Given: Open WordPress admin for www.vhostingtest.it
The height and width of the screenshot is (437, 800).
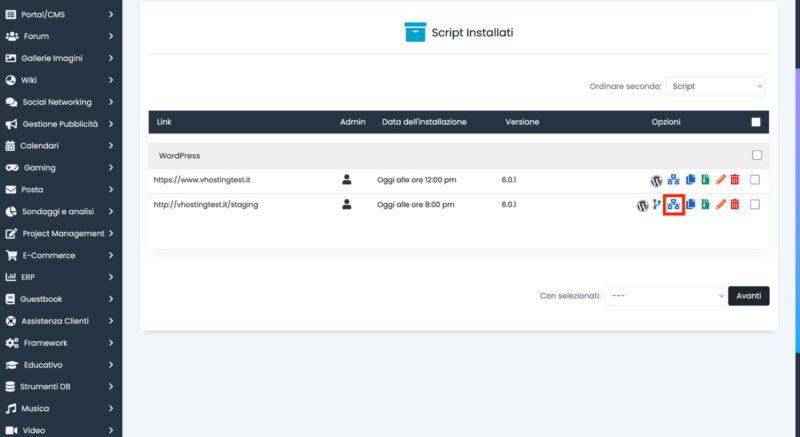Looking at the screenshot, I should tap(656, 180).
